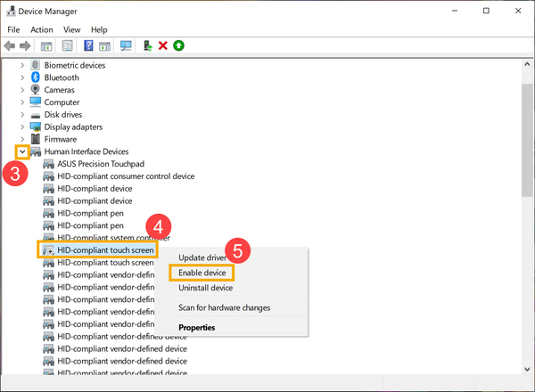Select ASUS Precision Touchpad device

point(100,164)
